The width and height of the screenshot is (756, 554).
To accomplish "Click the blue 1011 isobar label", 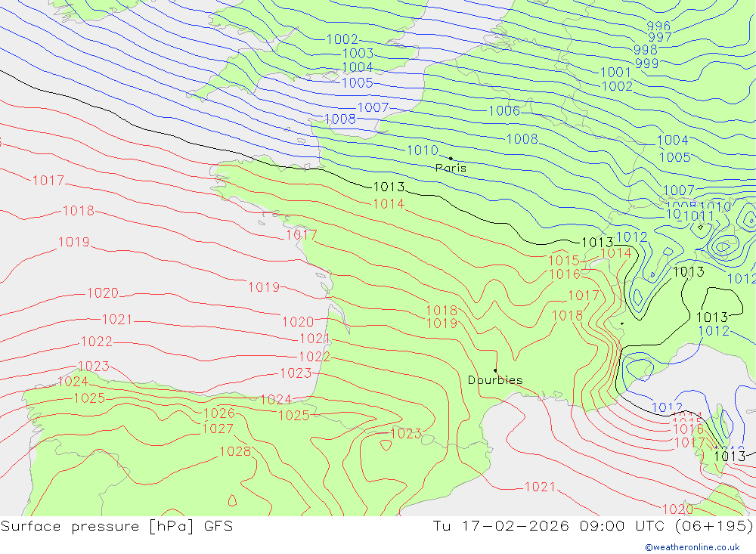I will [x=699, y=216].
